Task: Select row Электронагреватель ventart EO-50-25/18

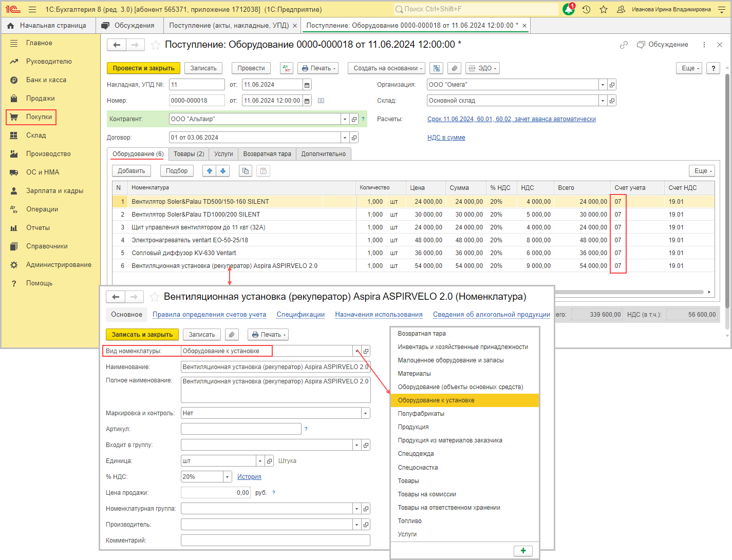Action: [414, 240]
